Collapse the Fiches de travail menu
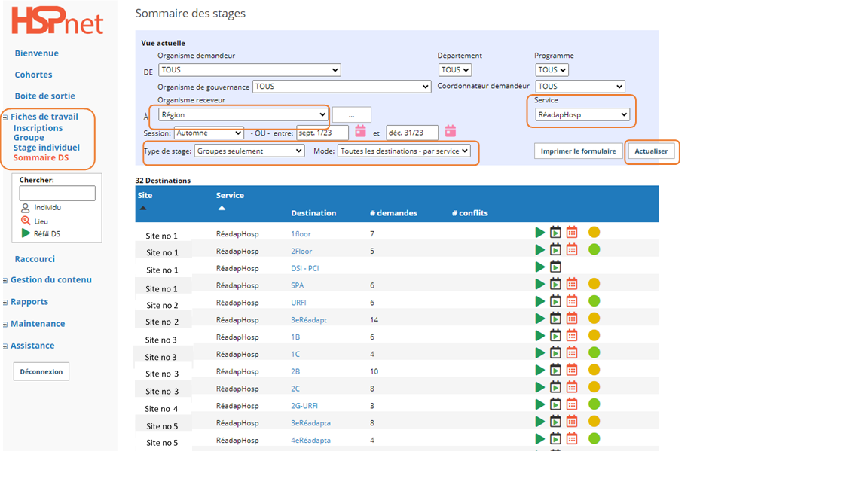This screenshot has height=488, width=868. point(5,117)
